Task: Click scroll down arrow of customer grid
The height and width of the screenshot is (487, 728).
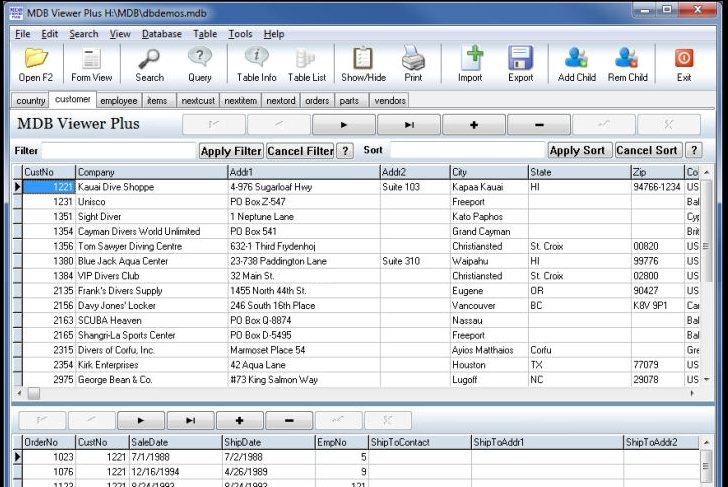Action: coord(707,380)
